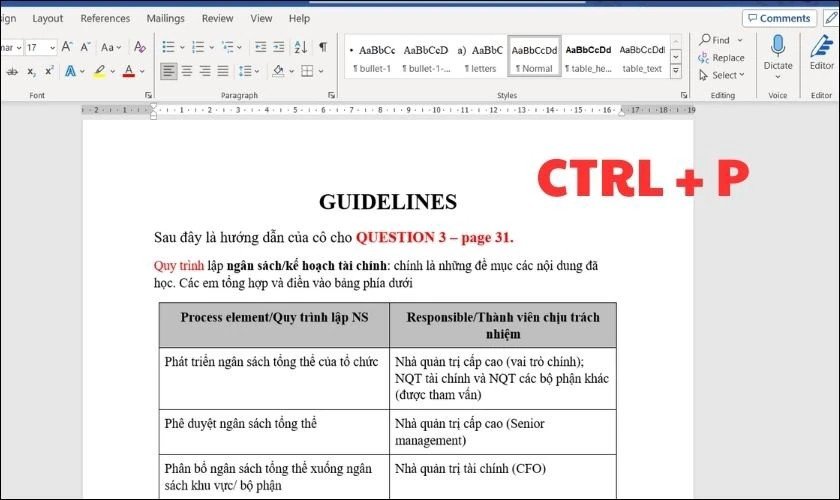This screenshot has width=840, height=500.
Task: Open the Styles pane launcher
Action: [x=684, y=95]
